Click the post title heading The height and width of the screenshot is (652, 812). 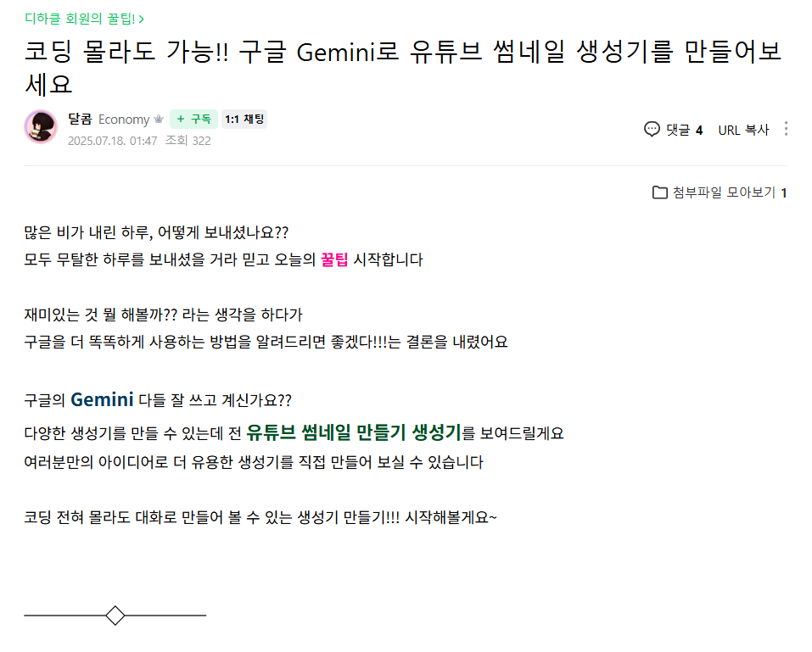(x=403, y=68)
